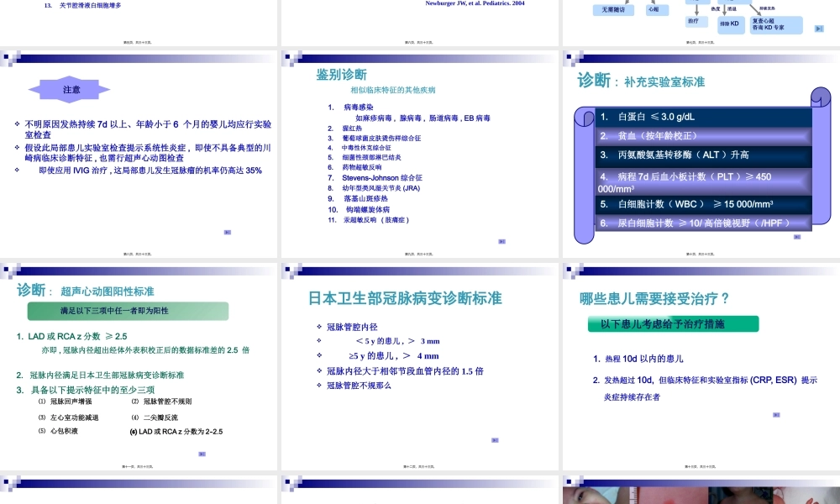Click the 日本卫生部冠脉病变诊断标准 slide title
The image size is (840, 504).
point(405,298)
